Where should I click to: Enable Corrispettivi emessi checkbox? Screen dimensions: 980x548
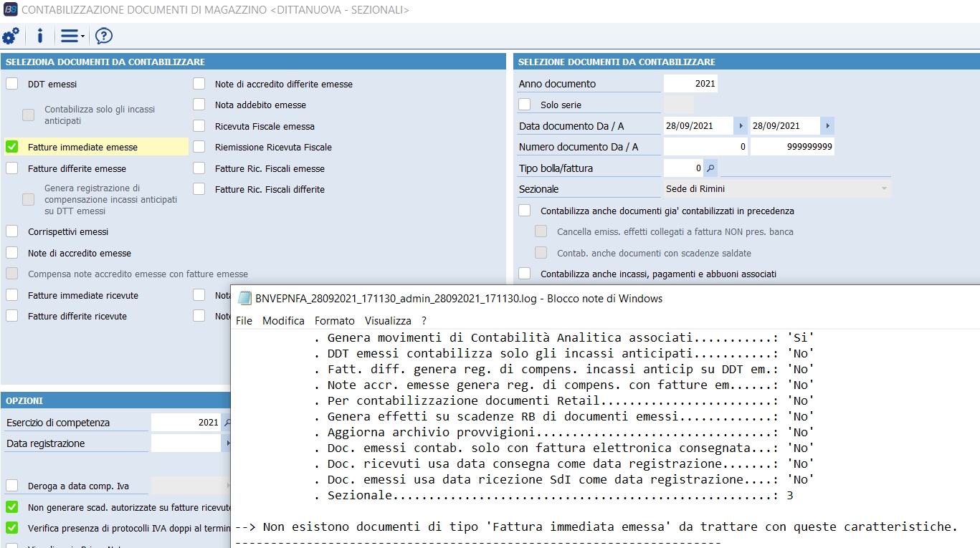[x=12, y=231]
